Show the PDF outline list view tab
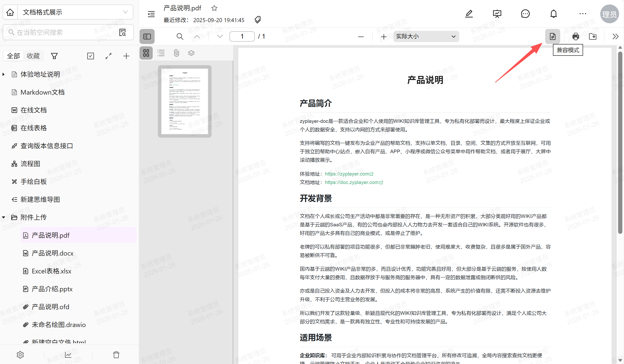624x364 pixels. (x=161, y=53)
